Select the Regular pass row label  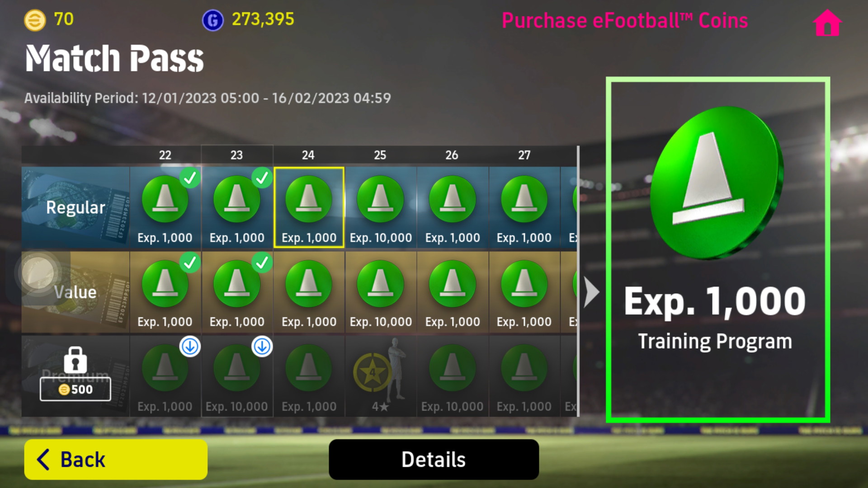(75, 207)
